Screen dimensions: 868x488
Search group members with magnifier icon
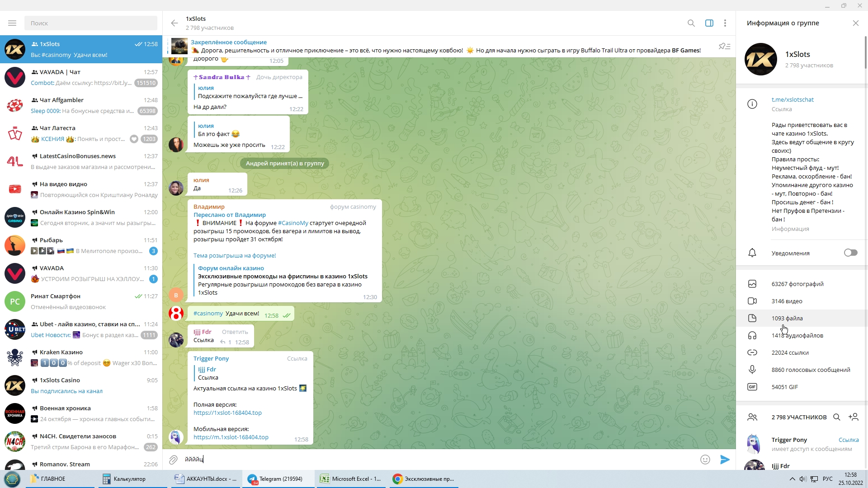point(837,417)
